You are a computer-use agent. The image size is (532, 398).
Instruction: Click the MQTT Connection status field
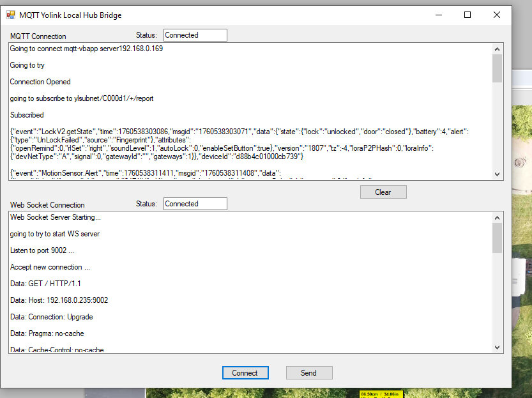(195, 35)
